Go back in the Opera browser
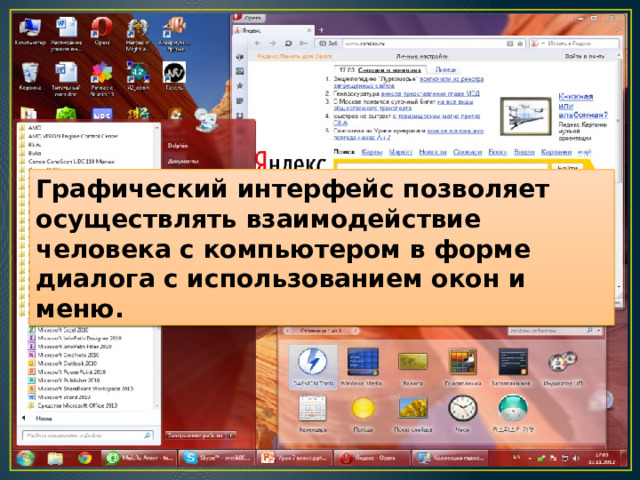640x480 pixels. tap(258, 43)
